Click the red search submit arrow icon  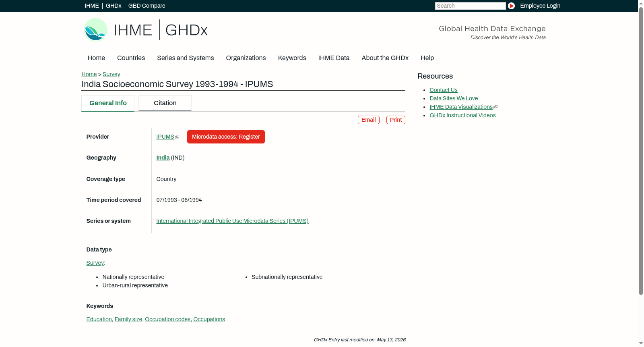click(x=511, y=6)
